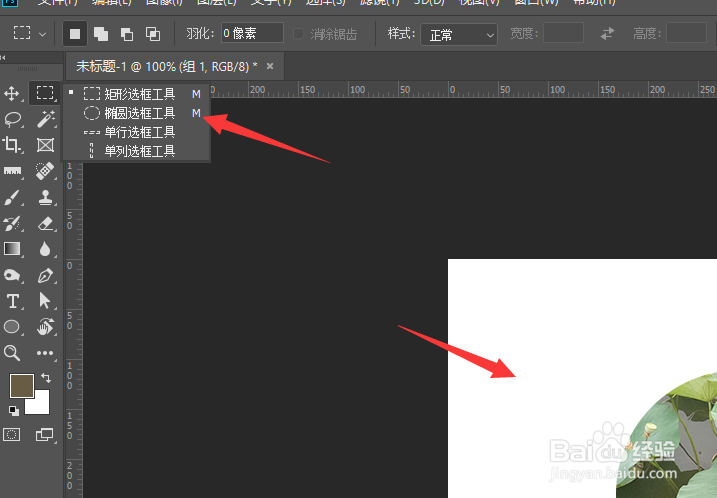Screen dimensions: 717x498
Task: Open the background color picker
Action: 40,406
